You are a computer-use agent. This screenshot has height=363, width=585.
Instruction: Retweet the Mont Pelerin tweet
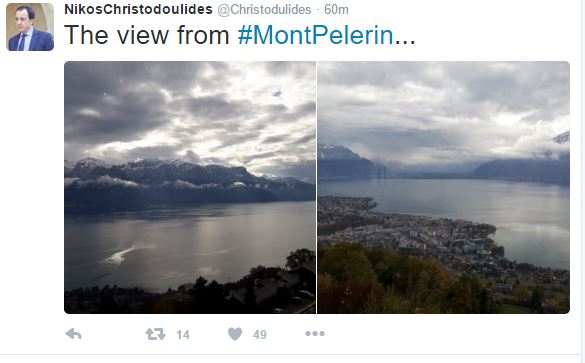[x=156, y=334]
